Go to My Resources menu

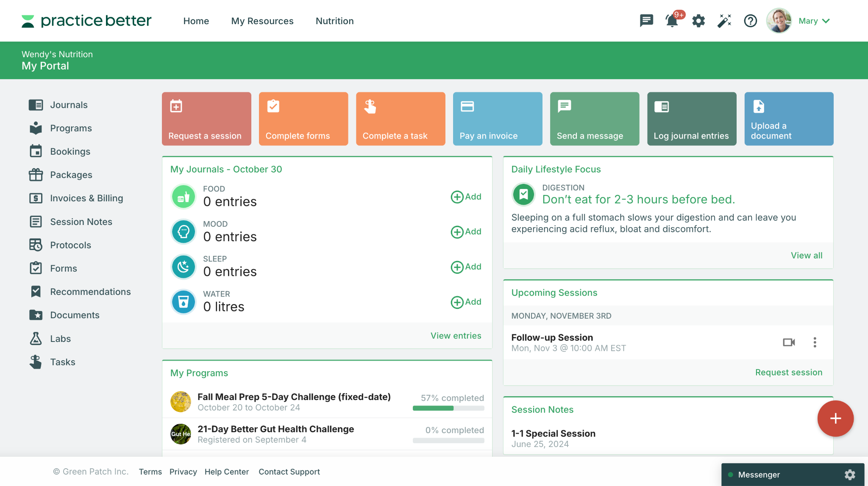(262, 21)
